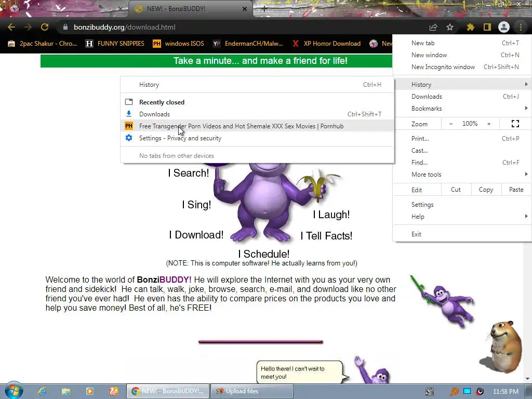Viewport: 532px width, 399px height.
Task: Select Print... menu item
Action: point(462,138)
